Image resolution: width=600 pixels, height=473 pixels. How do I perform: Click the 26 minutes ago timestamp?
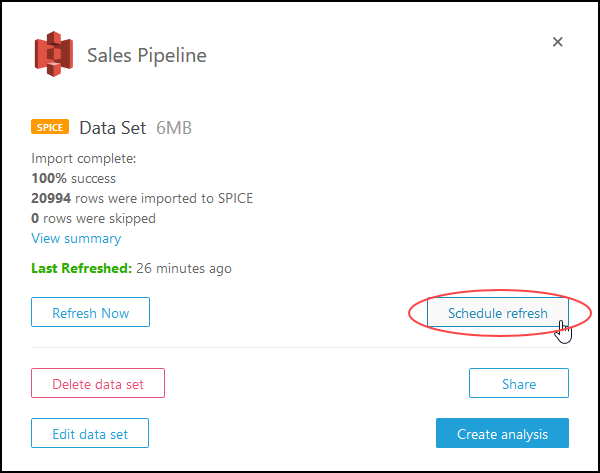coord(184,268)
